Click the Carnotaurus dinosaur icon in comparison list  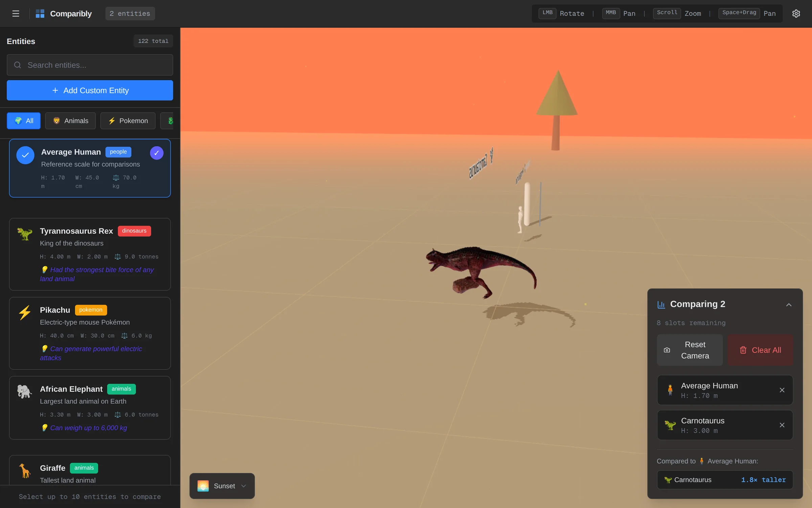[670, 425]
